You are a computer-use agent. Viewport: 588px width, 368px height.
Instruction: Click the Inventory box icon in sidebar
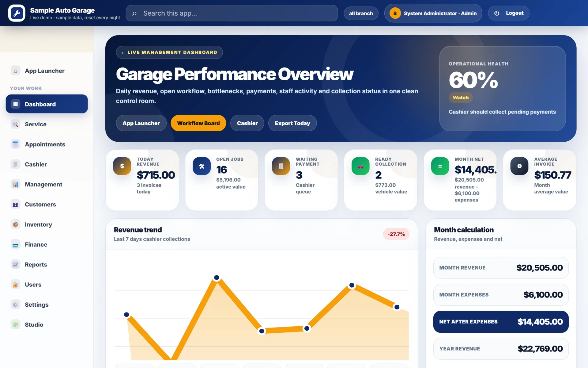[x=15, y=224]
